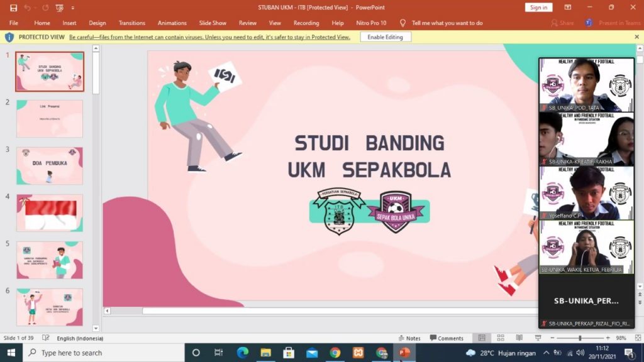Open the Windows Start menu
Viewport: 644px width, 362px height.
tap(11, 353)
